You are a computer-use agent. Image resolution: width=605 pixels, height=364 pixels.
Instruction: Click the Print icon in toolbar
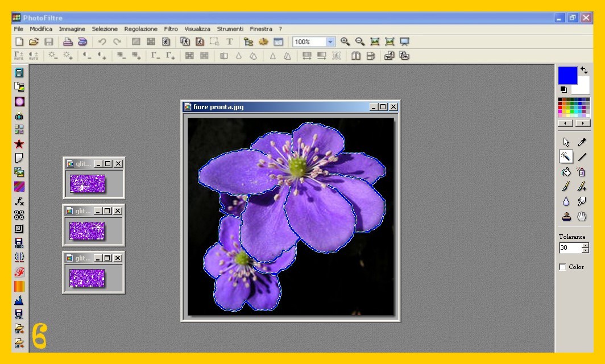coord(68,42)
